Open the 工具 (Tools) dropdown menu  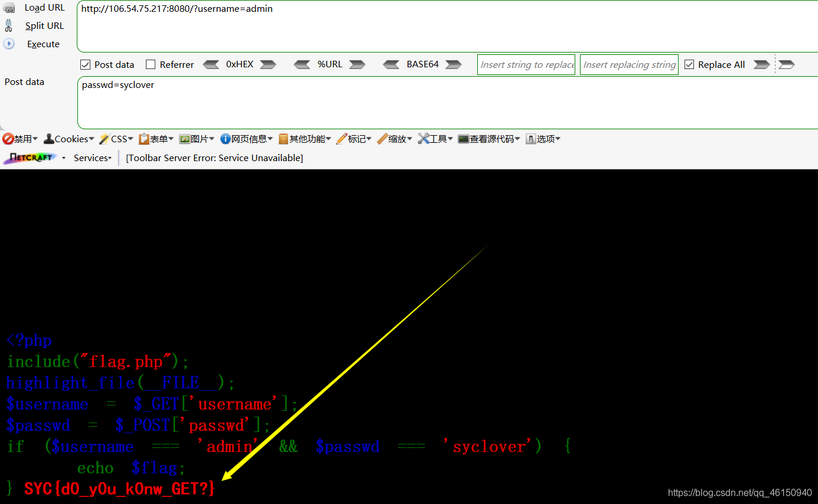pyautogui.click(x=435, y=139)
